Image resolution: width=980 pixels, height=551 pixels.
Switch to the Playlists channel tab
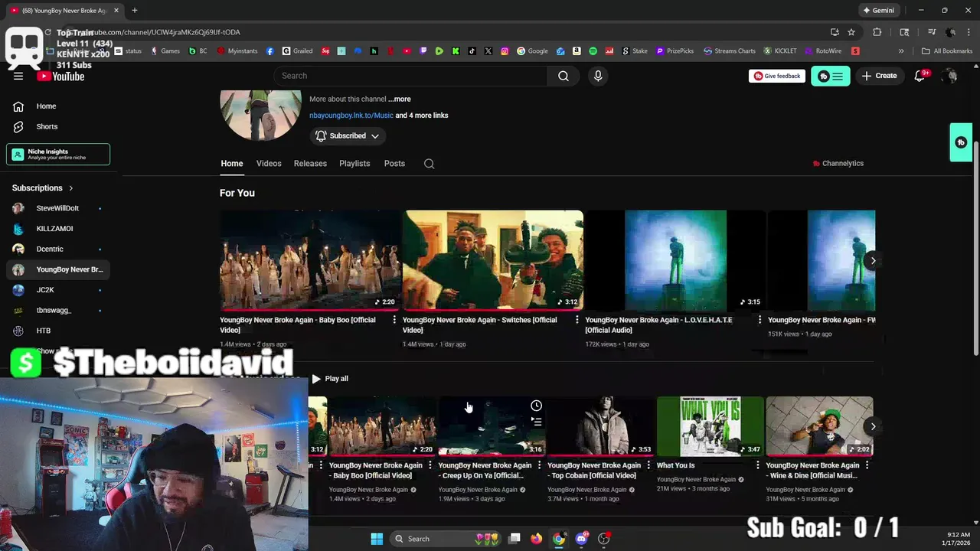coord(354,164)
